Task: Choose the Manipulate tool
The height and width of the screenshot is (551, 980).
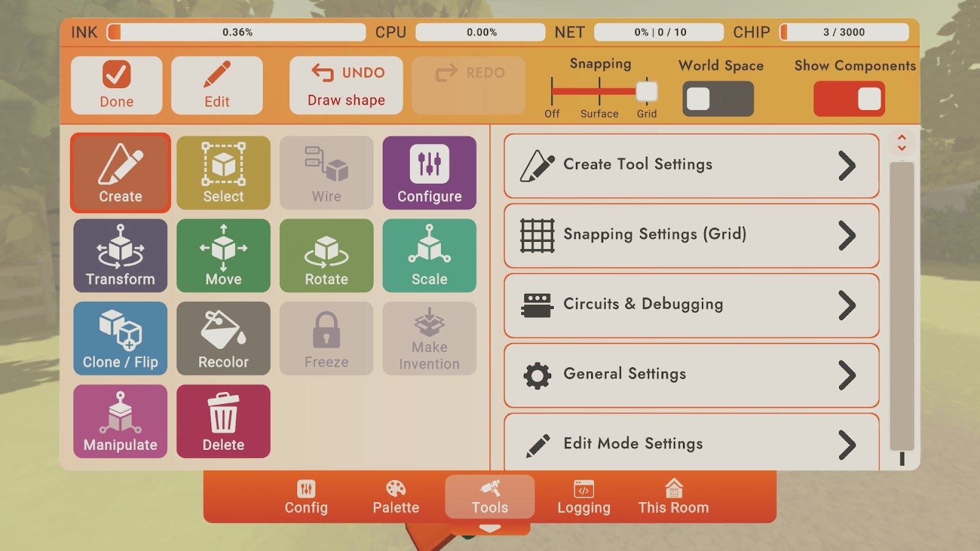Action: [x=120, y=421]
